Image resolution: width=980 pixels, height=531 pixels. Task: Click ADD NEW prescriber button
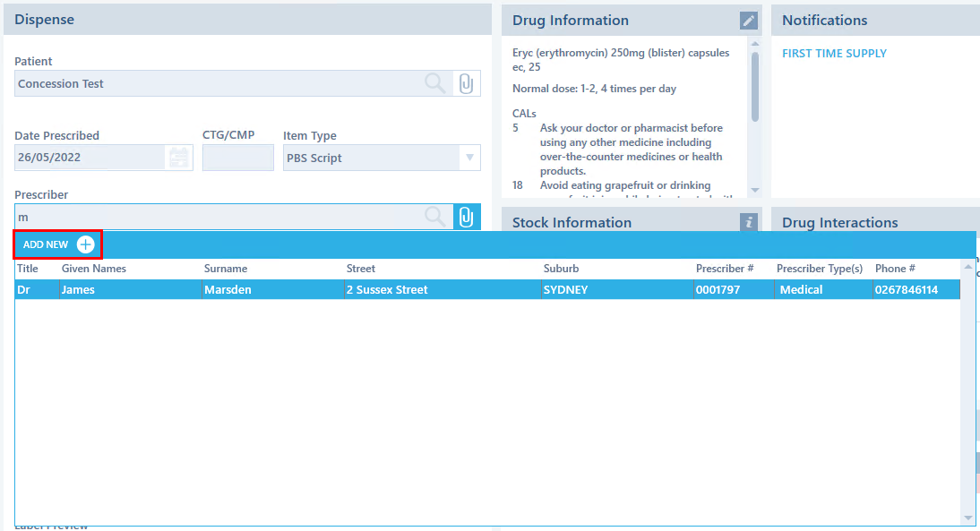[47, 244]
